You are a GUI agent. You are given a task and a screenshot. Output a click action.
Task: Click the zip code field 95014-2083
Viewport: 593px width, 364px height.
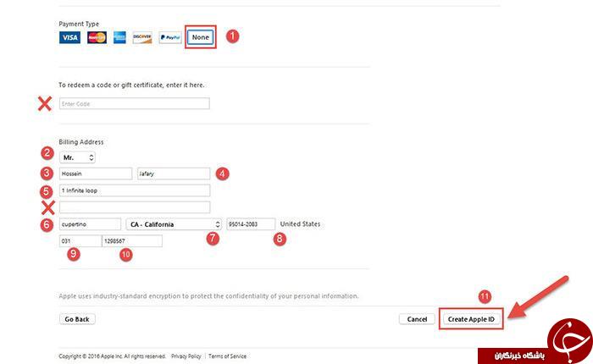[x=251, y=224]
